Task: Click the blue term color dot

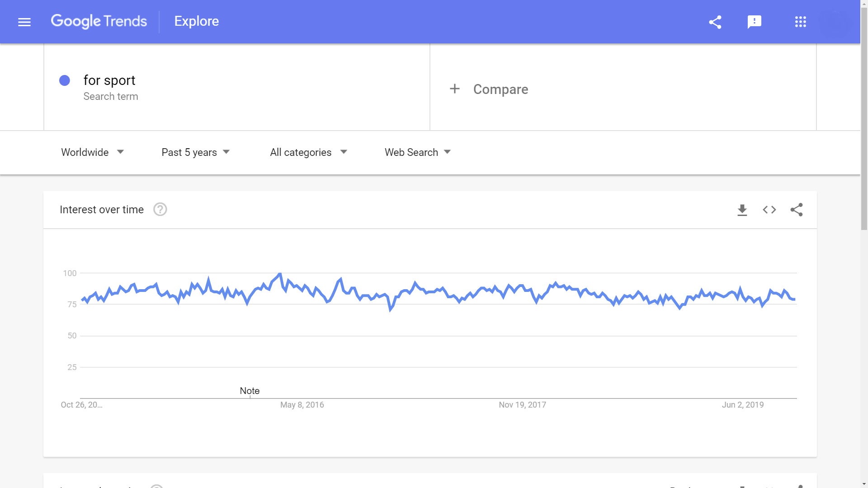Action: pyautogui.click(x=65, y=80)
